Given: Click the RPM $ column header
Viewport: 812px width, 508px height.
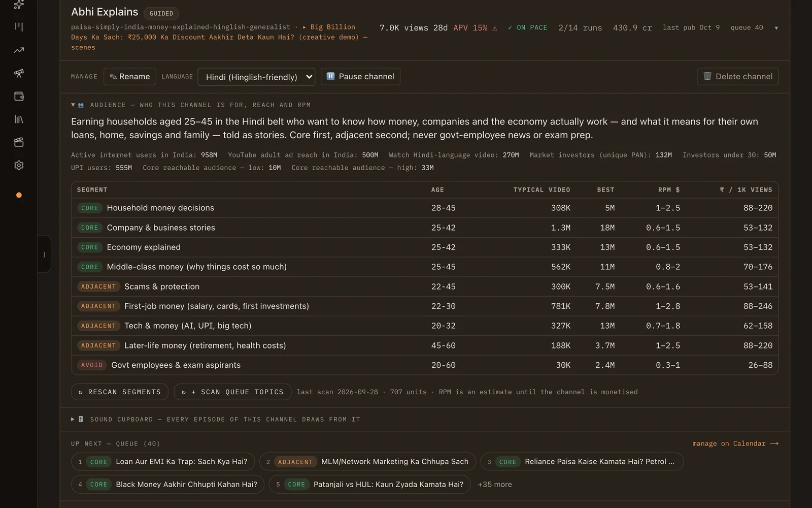Looking at the screenshot, I should pos(669,189).
